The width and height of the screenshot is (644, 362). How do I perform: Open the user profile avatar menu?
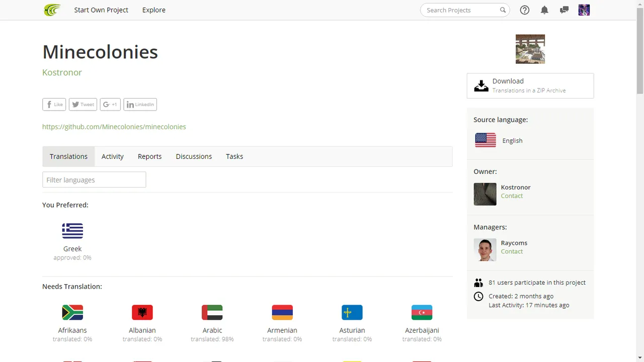(x=584, y=10)
